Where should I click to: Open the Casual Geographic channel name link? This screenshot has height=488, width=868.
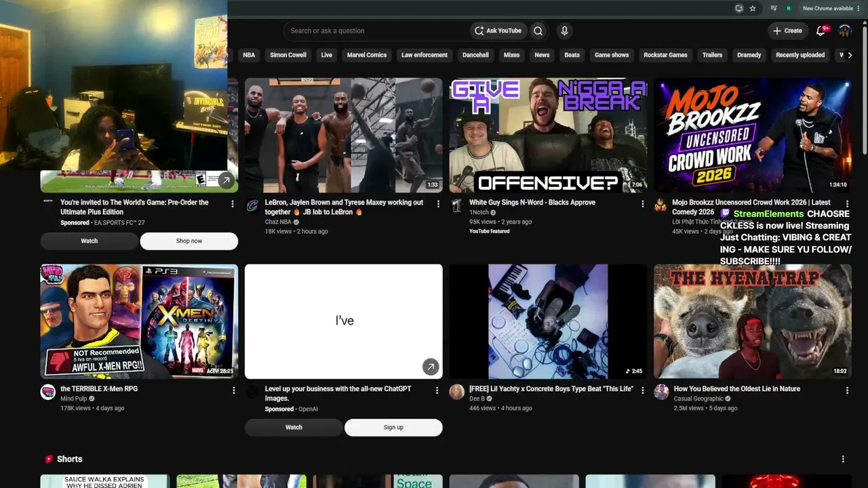click(698, 399)
